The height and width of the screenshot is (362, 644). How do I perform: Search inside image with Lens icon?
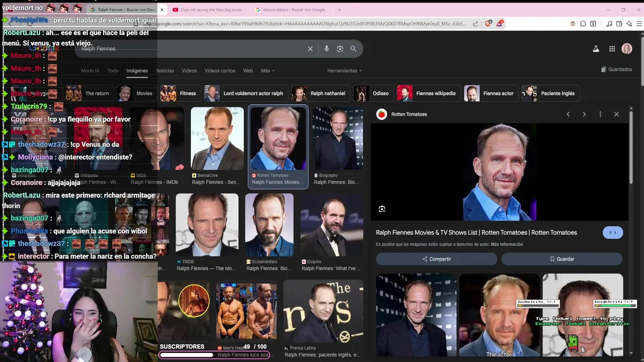click(382, 209)
